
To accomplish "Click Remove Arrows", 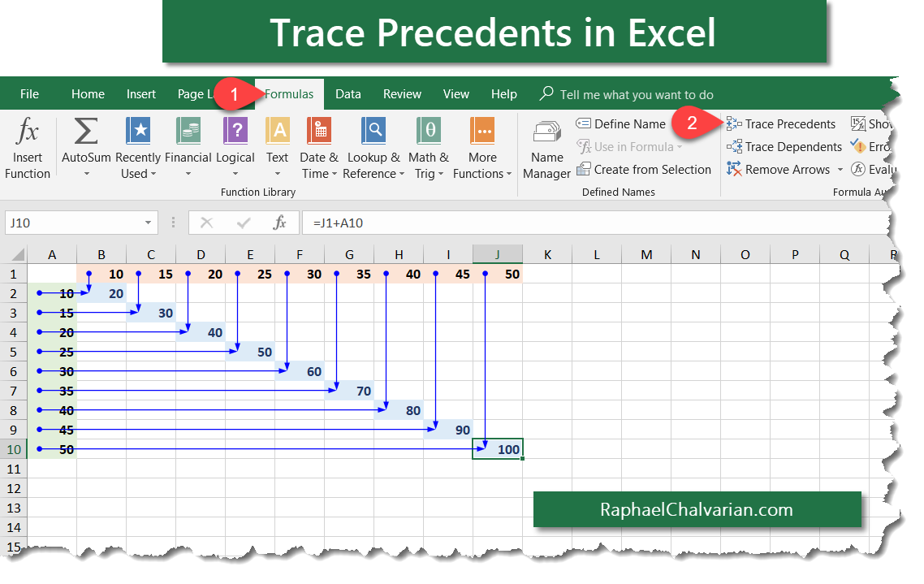I will coord(778,170).
